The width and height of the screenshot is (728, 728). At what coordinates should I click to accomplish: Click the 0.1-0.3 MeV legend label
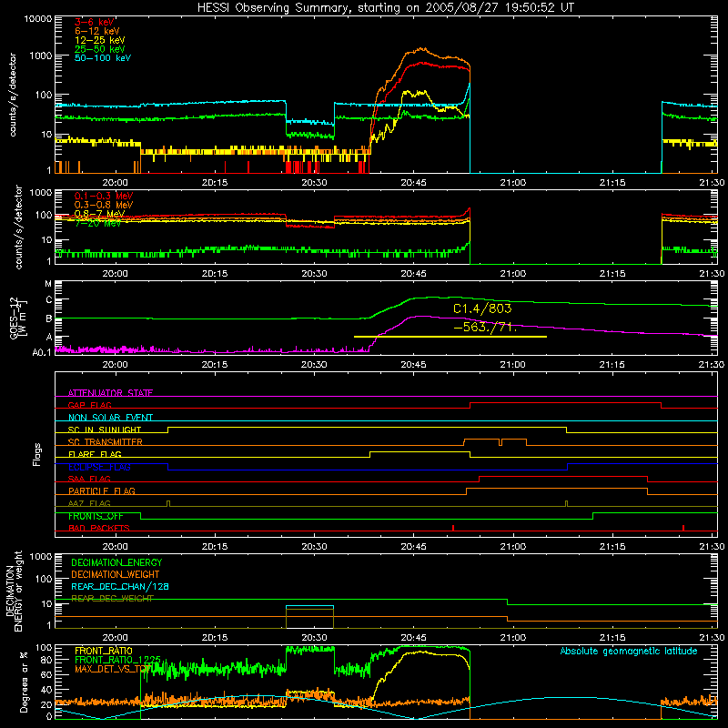tap(104, 196)
